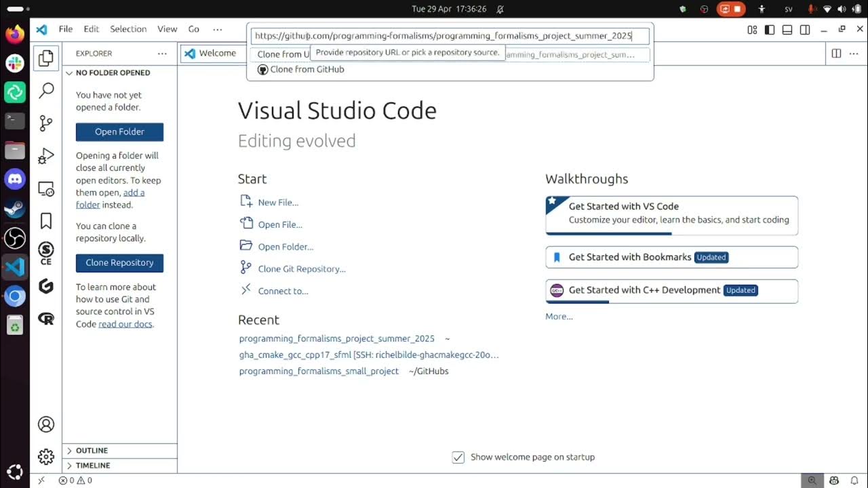Open Remote Explorer in activity bar
The height and width of the screenshot is (488, 868).
[46, 189]
